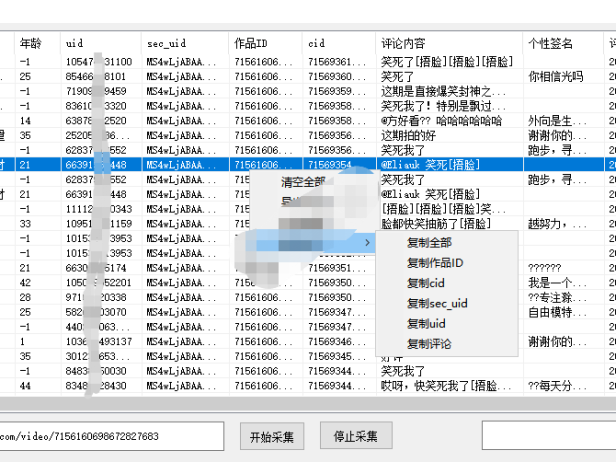Click comment [捂脸][捂脸][捂脸]笑...
Screen dimensions: 616x462
tap(444, 209)
